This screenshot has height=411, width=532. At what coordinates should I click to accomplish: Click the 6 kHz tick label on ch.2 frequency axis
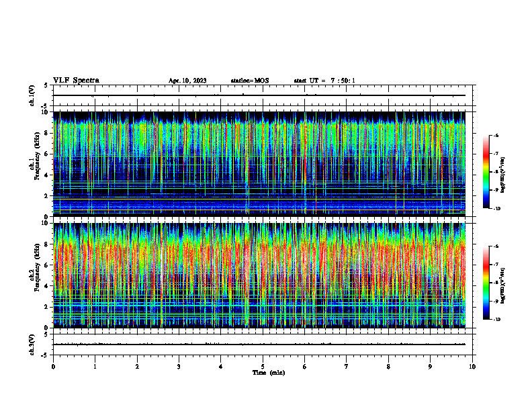[x=46, y=265]
